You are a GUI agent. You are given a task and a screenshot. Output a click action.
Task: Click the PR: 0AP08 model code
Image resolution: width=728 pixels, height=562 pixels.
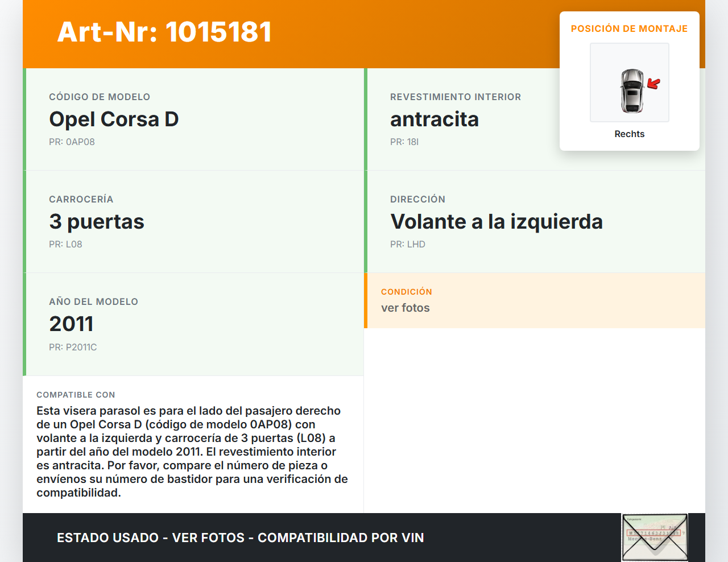pyautogui.click(x=72, y=142)
